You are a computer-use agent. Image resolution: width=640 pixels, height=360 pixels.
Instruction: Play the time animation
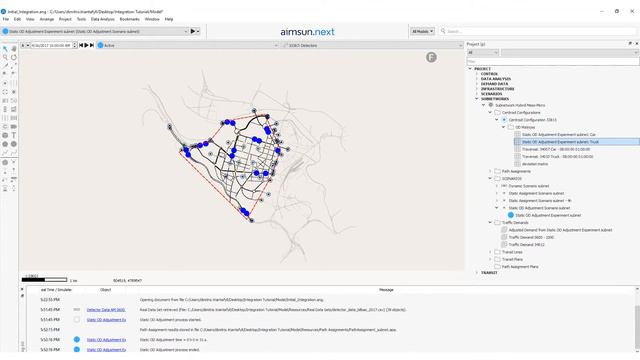[x=87, y=45]
